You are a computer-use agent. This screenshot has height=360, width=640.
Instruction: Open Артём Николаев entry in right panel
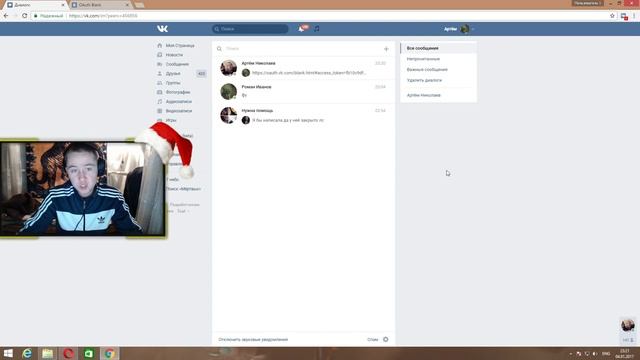[438, 95]
